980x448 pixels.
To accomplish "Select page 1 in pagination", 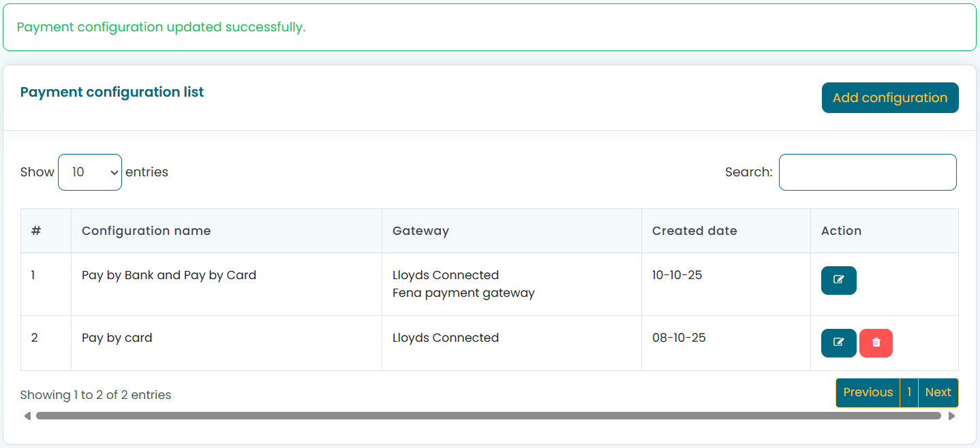I will coord(909,393).
